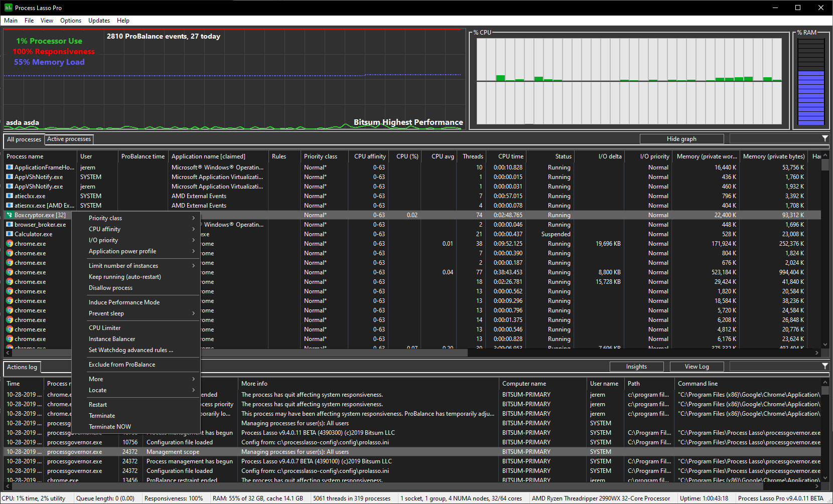Sort by the Process name column header
The image size is (833, 504).
41,156
